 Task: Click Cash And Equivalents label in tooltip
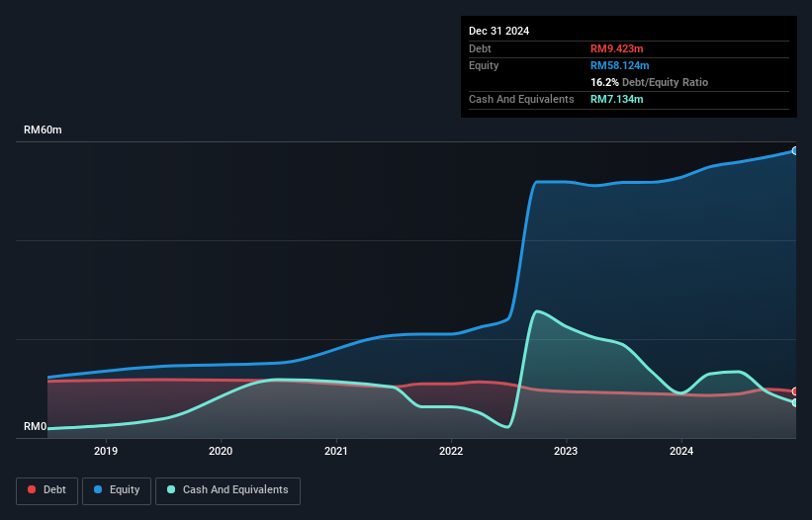click(x=521, y=99)
